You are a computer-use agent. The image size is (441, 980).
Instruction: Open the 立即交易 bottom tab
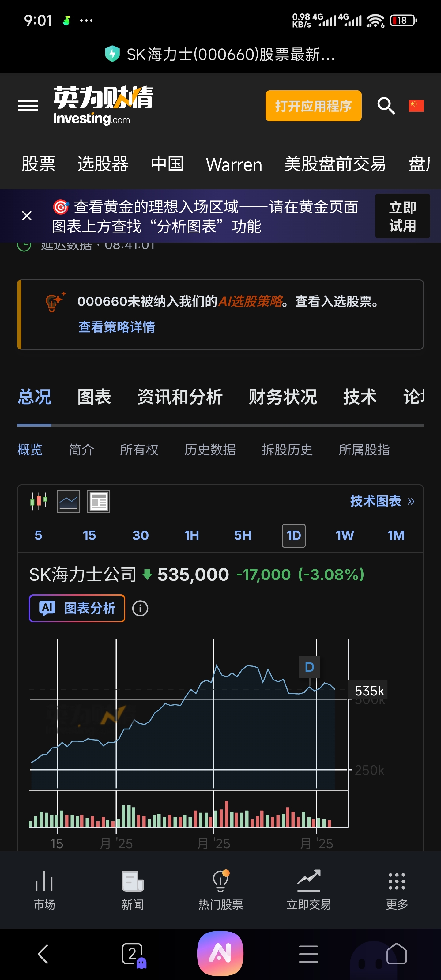[x=309, y=890]
